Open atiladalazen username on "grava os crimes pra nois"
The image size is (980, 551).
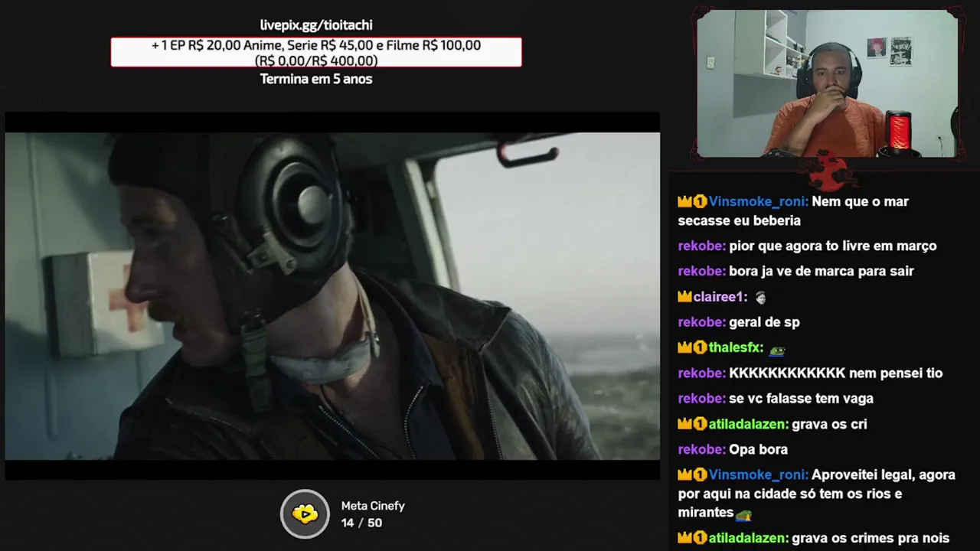coord(749,538)
